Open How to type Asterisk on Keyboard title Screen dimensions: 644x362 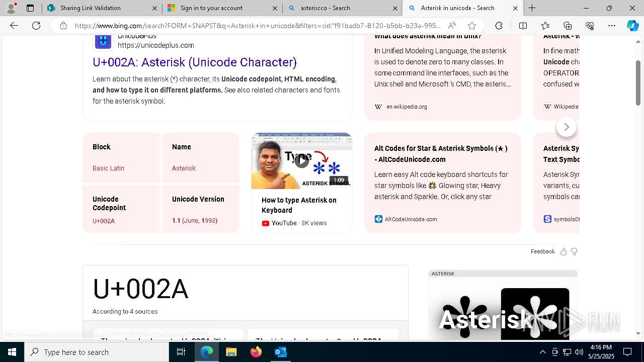(299, 205)
